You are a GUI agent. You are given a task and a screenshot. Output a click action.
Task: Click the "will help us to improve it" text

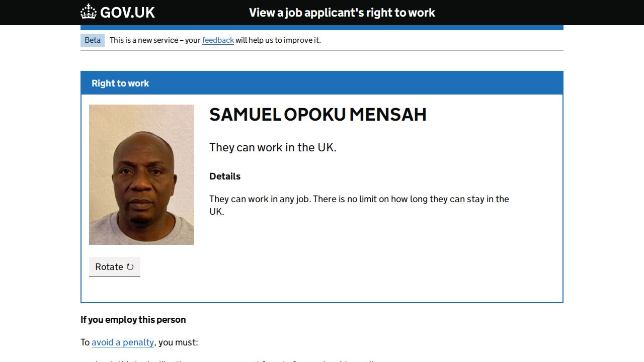278,40
